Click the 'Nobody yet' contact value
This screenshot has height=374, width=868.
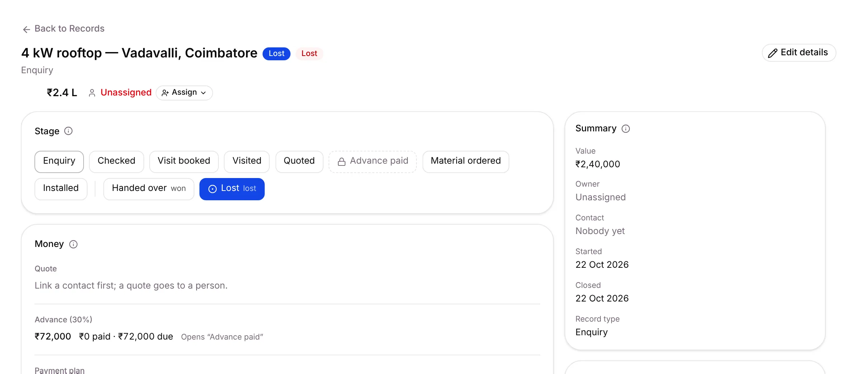[x=600, y=231]
